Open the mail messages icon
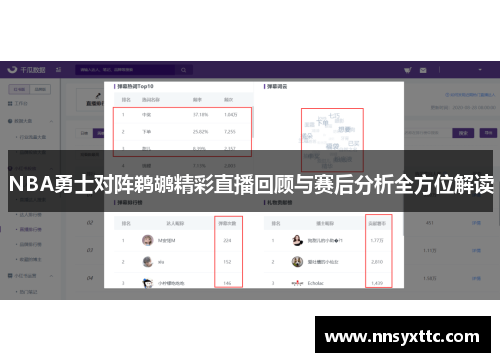 [423, 70]
